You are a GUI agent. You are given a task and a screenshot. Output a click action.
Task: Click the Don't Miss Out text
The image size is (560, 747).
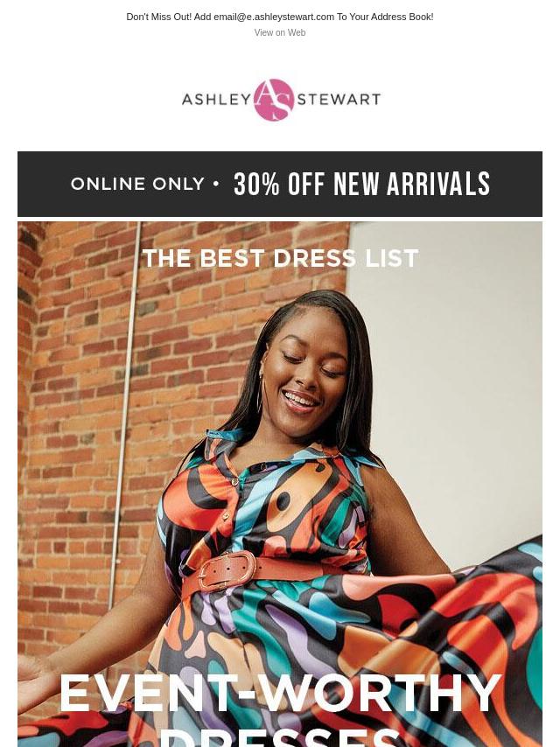pos(158,17)
